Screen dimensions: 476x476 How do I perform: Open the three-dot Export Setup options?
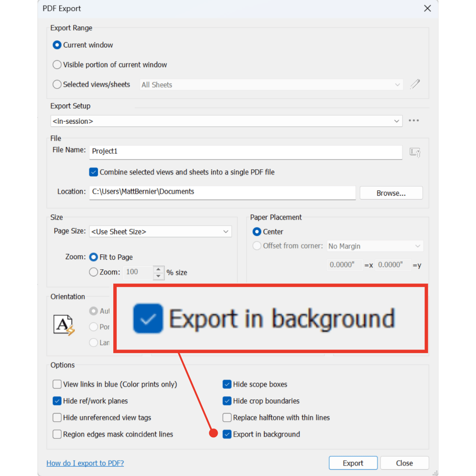coord(413,121)
